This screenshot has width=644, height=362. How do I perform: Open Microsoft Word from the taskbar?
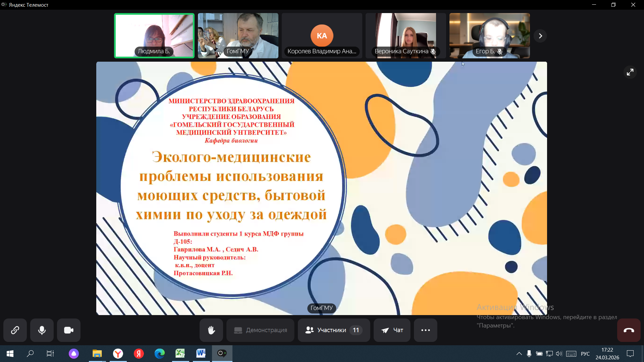pos(201,353)
